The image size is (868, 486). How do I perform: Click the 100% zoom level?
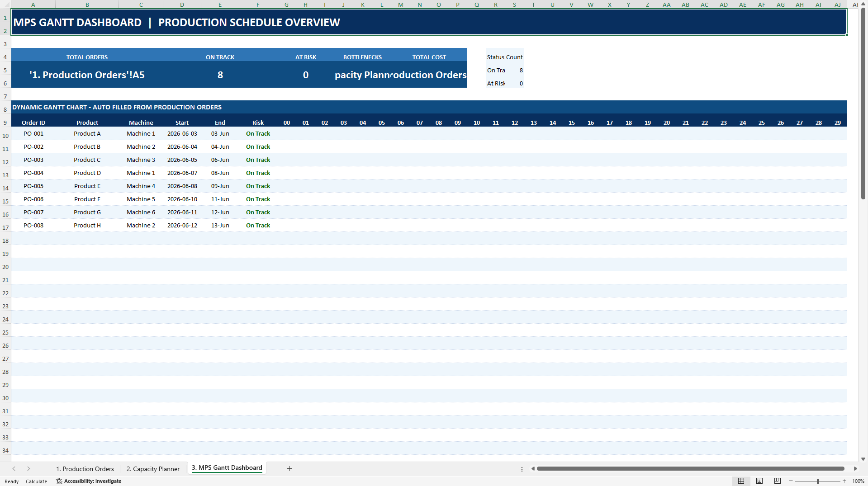click(858, 481)
